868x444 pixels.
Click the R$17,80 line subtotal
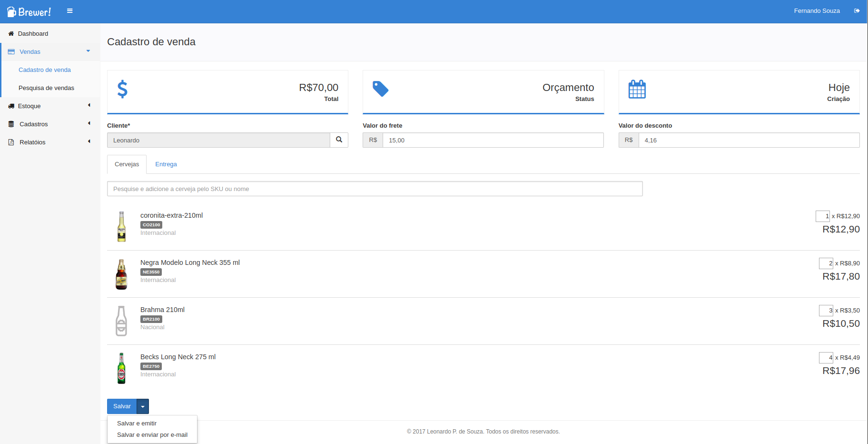(x=841, y=276)
